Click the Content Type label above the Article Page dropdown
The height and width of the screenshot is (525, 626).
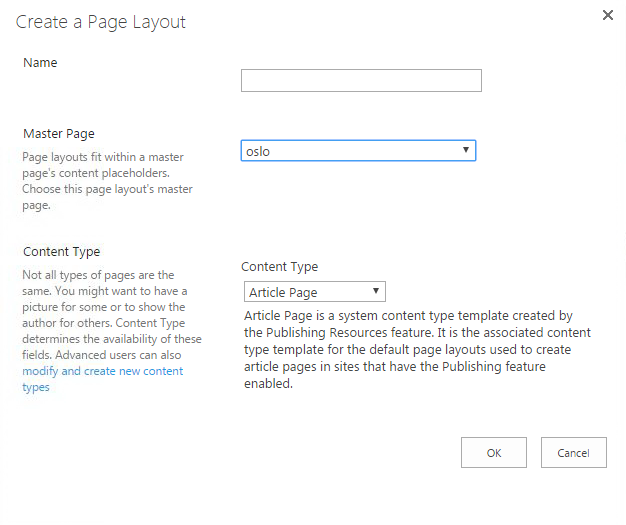[280, 267]
